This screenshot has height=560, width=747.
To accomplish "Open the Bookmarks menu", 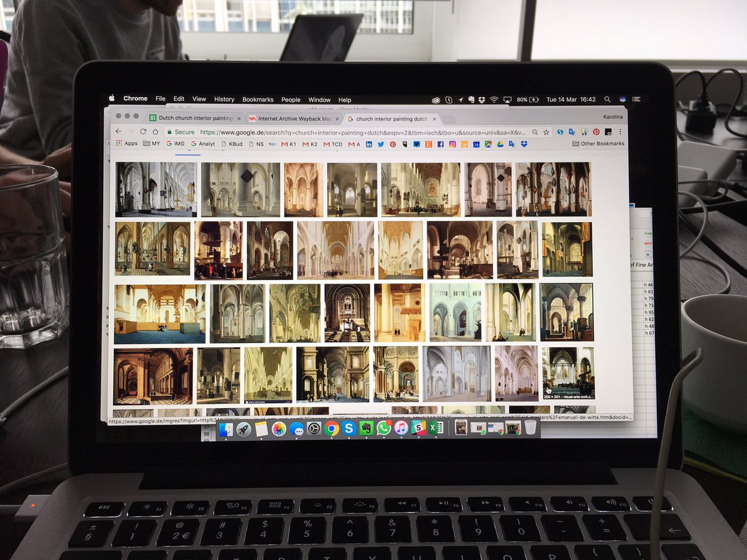I will pos(258,100).
